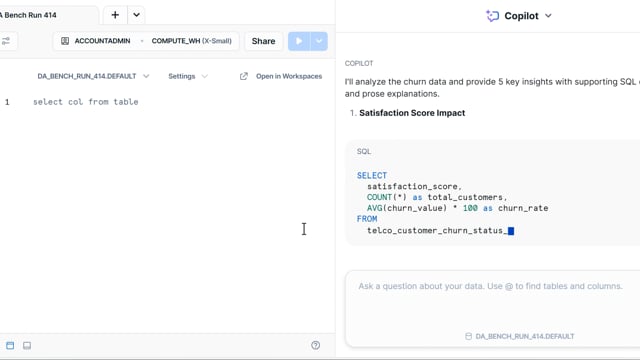640x360 pixels.
Task: Open help via the question mark icon
Action: tap(316, 345)
